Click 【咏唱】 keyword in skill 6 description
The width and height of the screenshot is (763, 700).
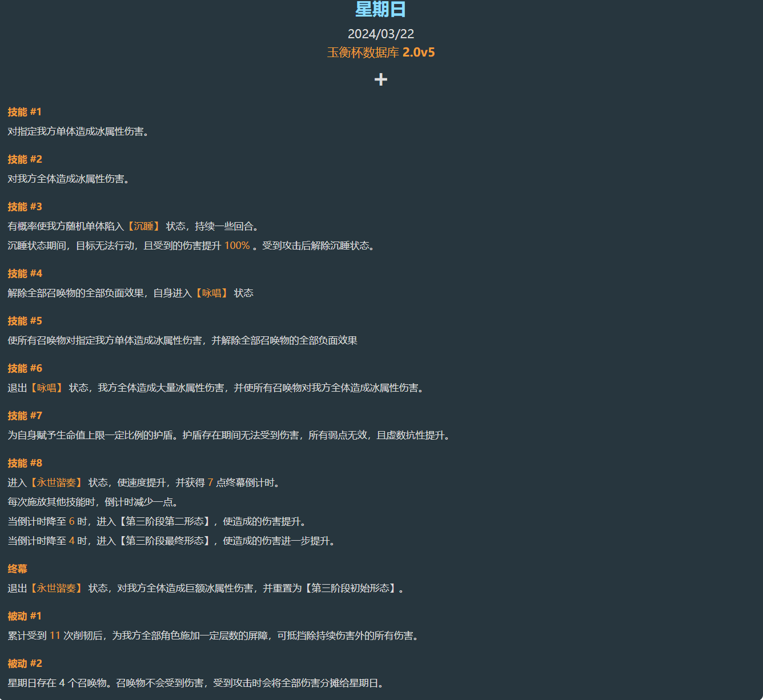click(47, 388)
